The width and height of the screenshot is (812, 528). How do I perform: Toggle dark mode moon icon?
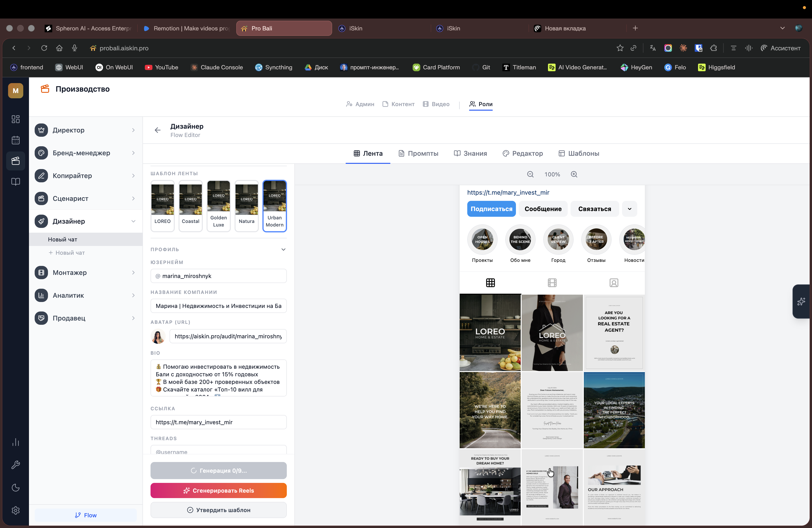(16, 487)
